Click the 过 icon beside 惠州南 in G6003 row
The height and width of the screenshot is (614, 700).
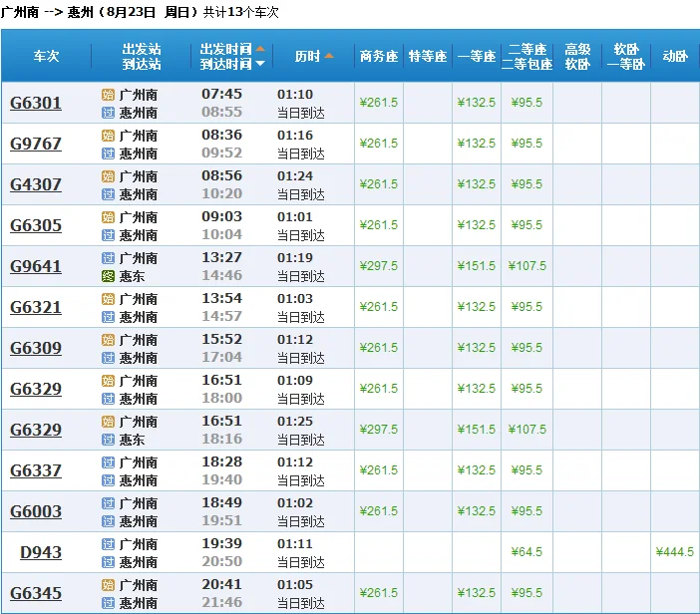(108, 521)
